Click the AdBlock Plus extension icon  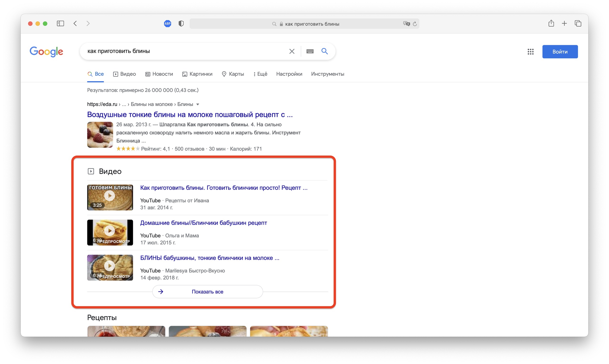pyautogui.click(x=167, y=24)
